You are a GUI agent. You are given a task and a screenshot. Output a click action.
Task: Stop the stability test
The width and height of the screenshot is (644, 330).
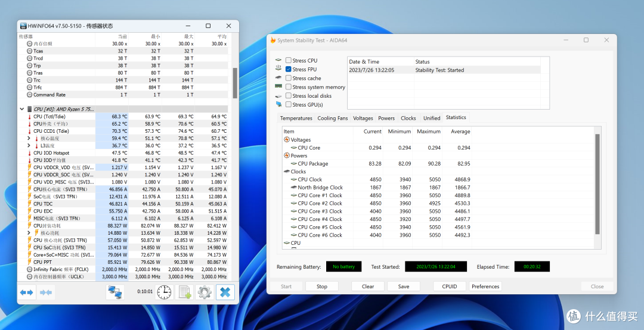click(322, 287)
